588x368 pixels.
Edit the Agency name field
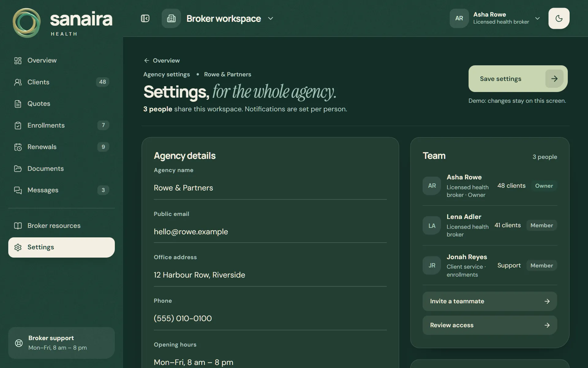(270, 188)
